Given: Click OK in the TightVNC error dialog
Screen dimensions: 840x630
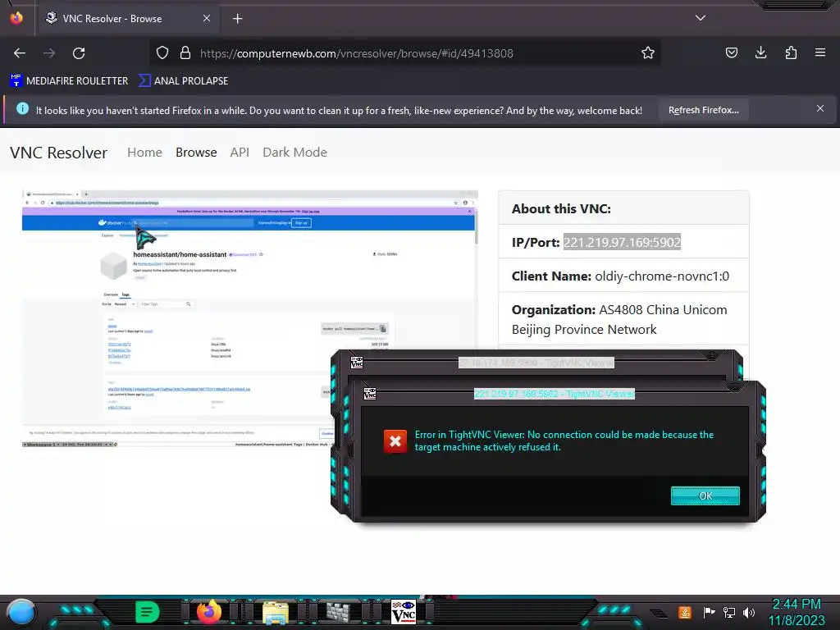Looking at the screenshot, I should point(705,496).
